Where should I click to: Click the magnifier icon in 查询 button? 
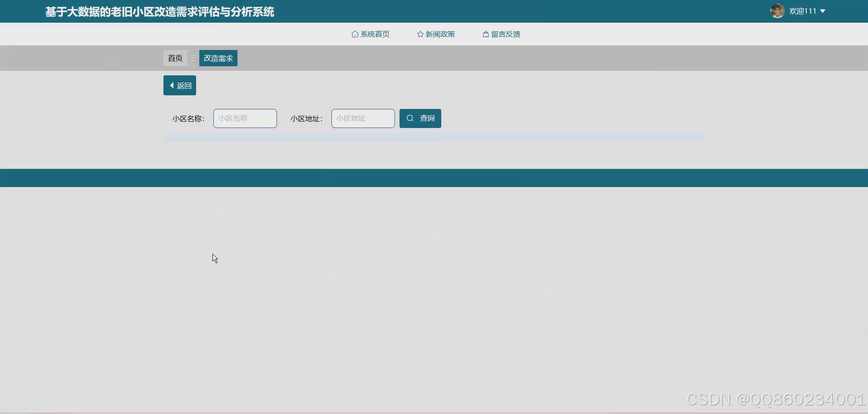[410, 118]
